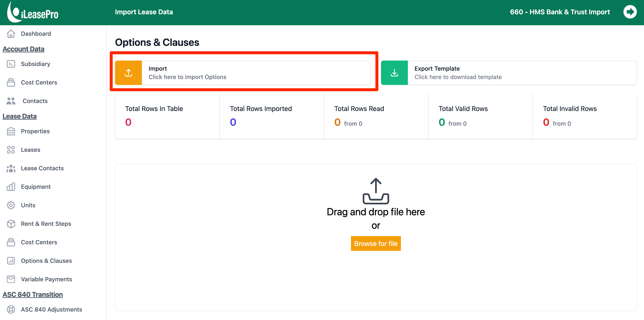Click 'Click here to download template' text
This screenshot has width=644, height=320.
pyautogui.click(x=458, y=77)
